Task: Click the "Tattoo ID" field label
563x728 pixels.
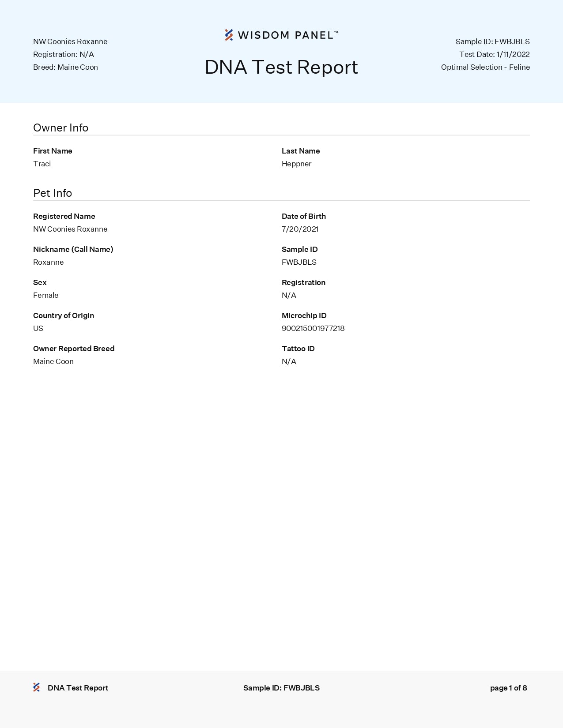Action: tap(298, 349)
